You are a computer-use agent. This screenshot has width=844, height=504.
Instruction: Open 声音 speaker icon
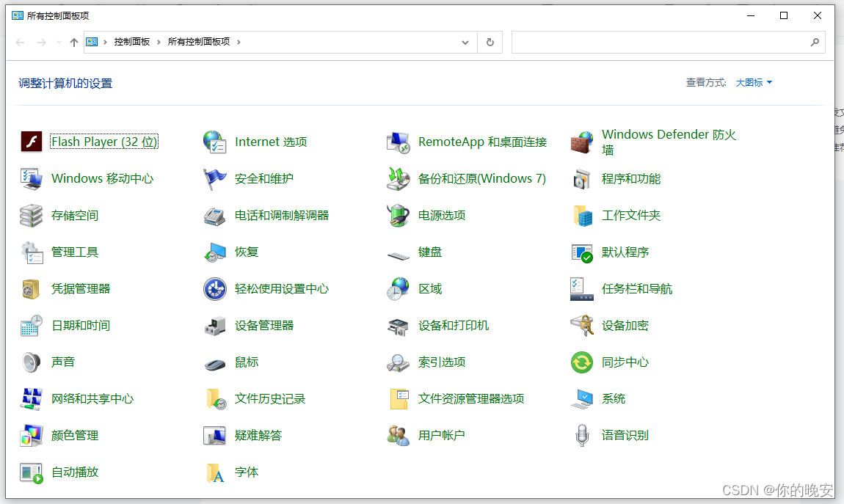point(32,362)
